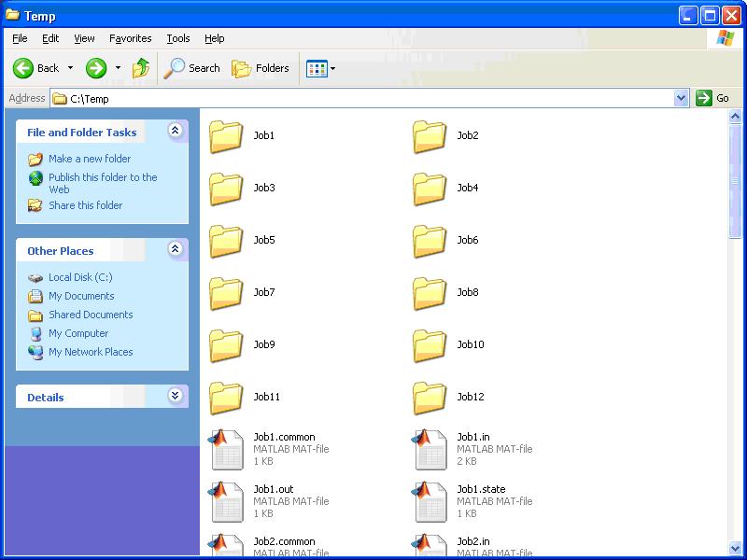Screen dimensions: 747x560
Task: Expand the Address bar dropdown arrow
Action: (x=681, y=98)
